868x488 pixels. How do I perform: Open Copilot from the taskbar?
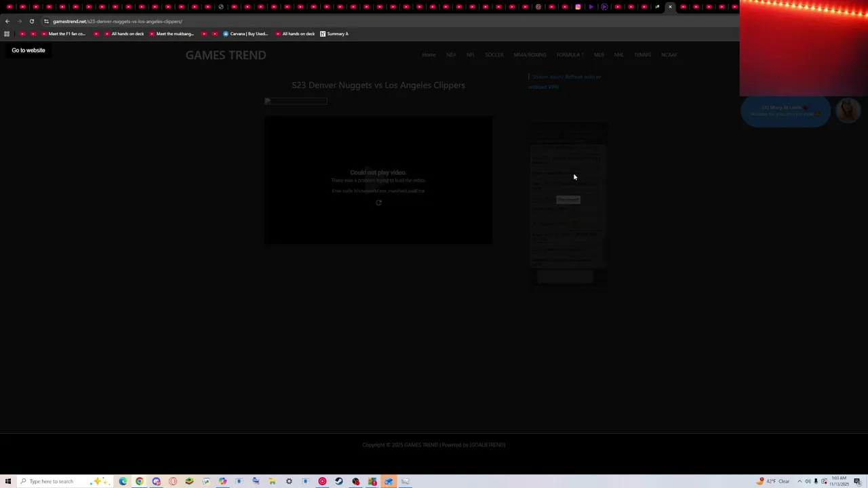tap(222, 481)
